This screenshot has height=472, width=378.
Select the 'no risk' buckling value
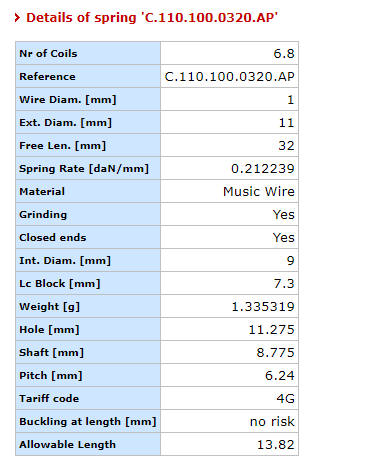pyautogui.click(x=272, y=422)
